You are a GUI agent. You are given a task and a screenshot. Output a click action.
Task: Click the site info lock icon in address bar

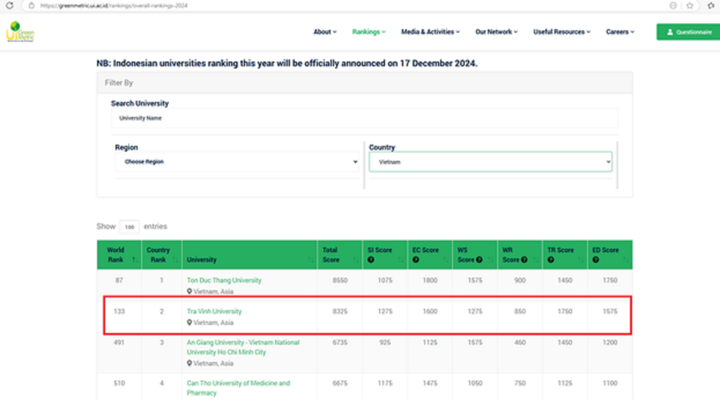(x=31, y=6)
